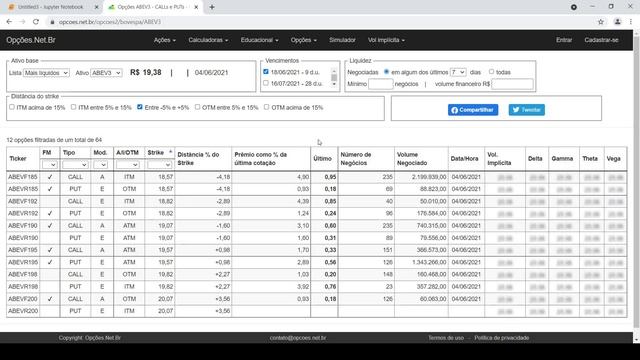
Task: Open a new browser tab
Action: point(212,7)
